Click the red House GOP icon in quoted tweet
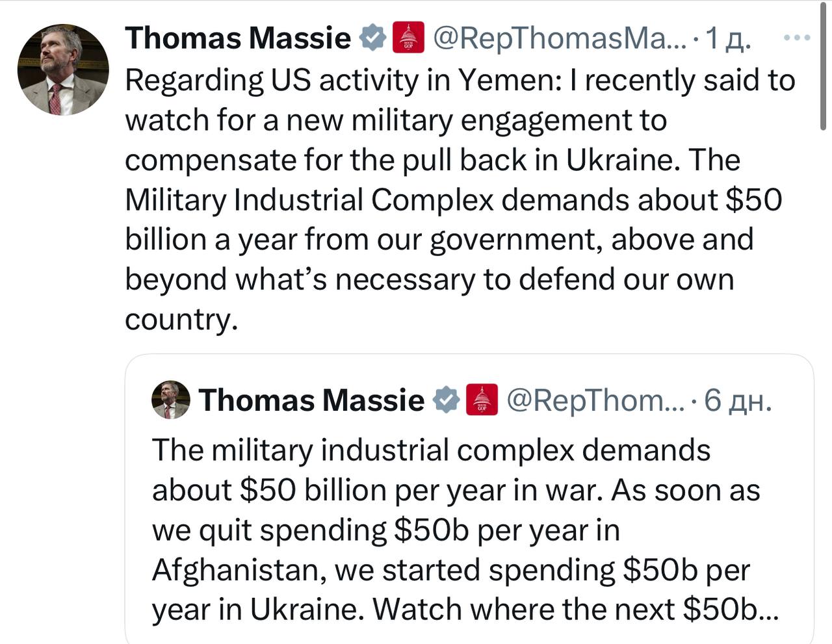This screenshot has width=832, height=644. [x=482, y=400]
